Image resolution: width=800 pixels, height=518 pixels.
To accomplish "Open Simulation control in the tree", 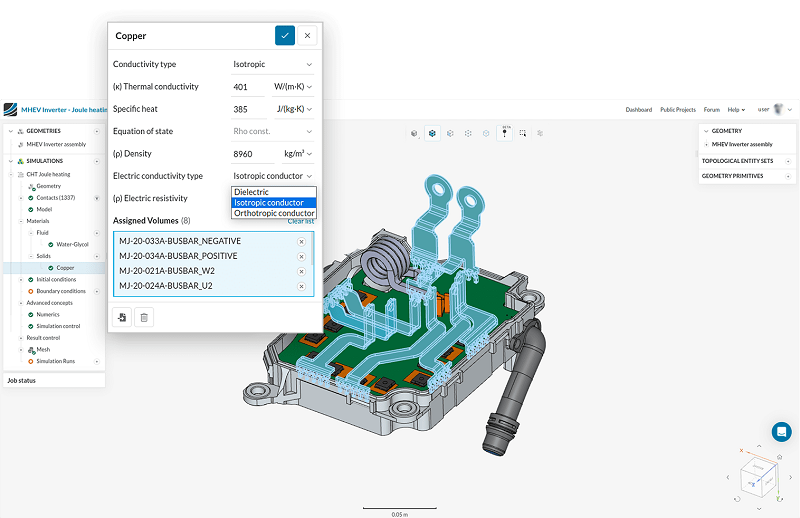I will pyautogui.click(x=58, y=326).
